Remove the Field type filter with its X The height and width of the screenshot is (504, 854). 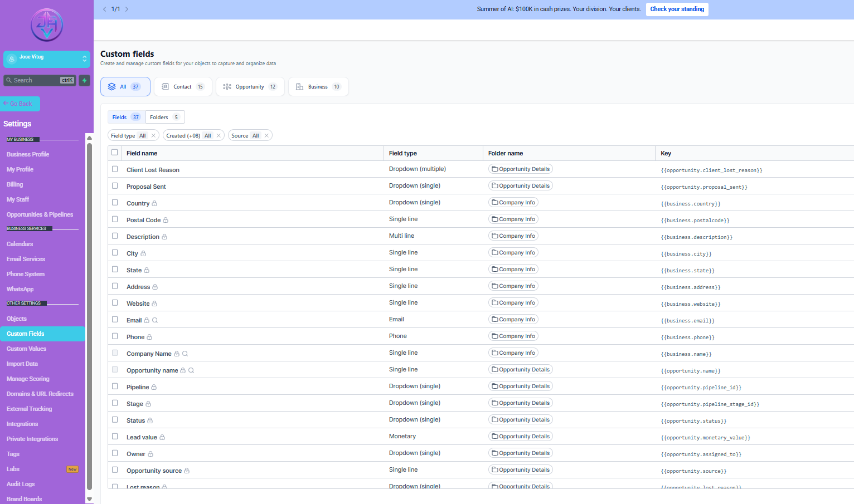[x=153, y=135]
